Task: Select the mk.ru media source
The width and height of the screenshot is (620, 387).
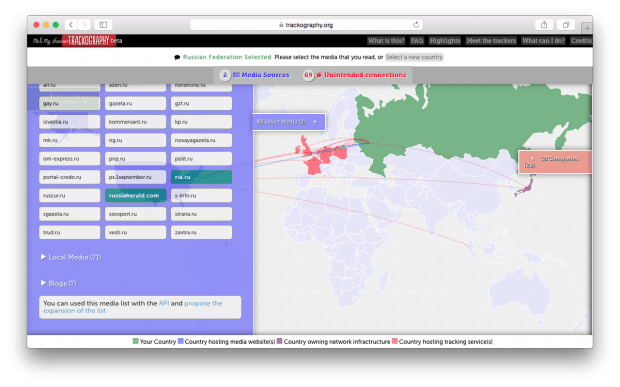Action: 69,140
